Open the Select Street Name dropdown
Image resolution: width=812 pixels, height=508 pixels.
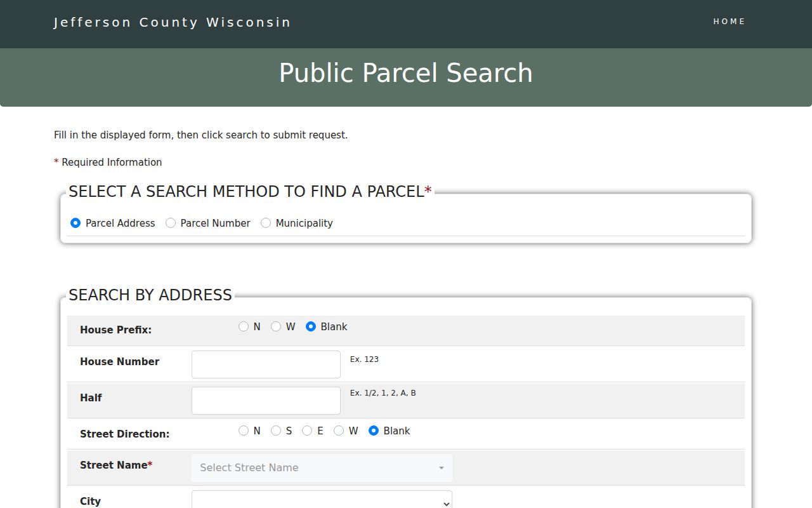322,468
